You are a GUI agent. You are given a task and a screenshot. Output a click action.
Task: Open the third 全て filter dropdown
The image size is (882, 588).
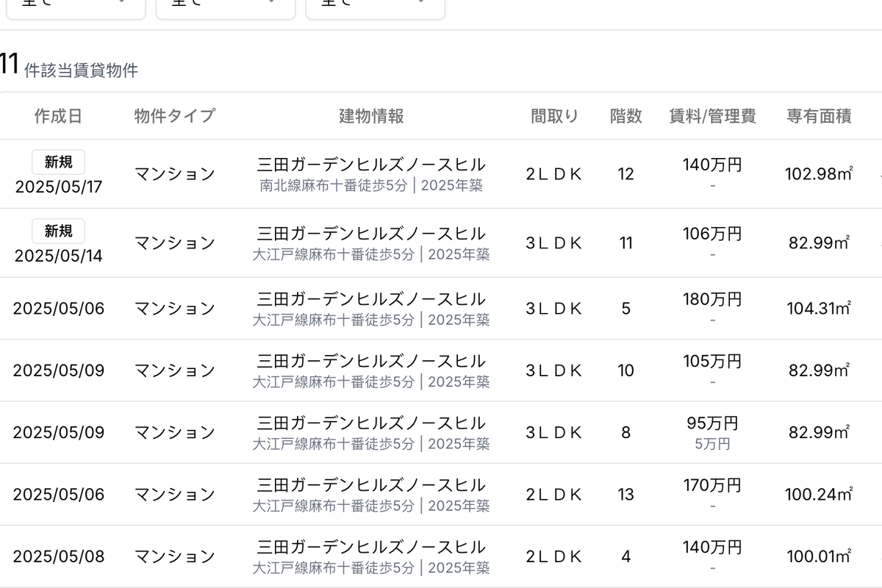point(373,7)
